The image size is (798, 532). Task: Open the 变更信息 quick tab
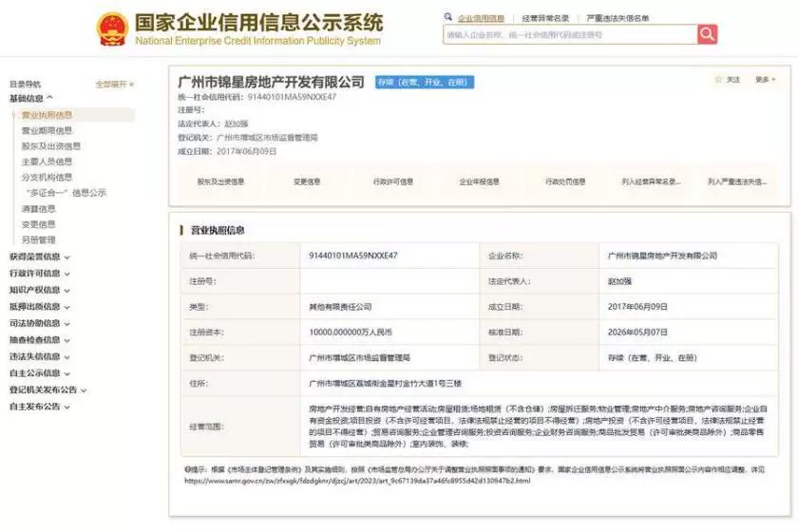307,181
